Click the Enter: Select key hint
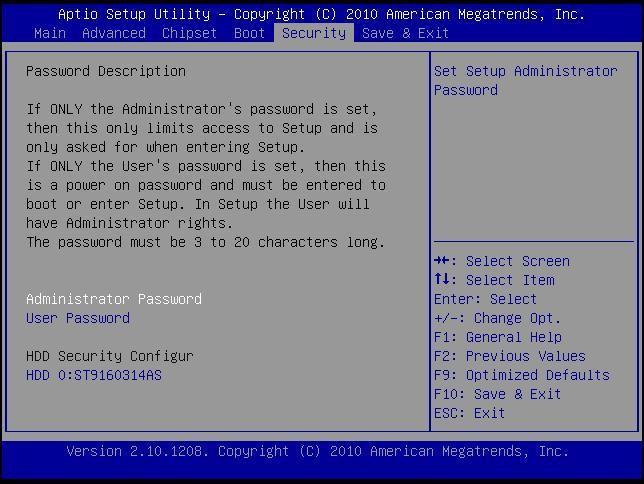The width and height of the screenshot is (644, 484). click(x=485, y=299)
